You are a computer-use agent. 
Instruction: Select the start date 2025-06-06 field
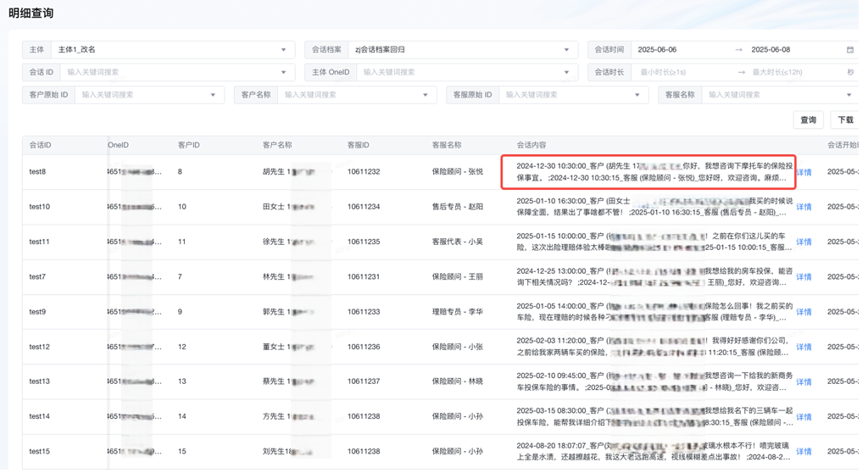tap(657, 50)
